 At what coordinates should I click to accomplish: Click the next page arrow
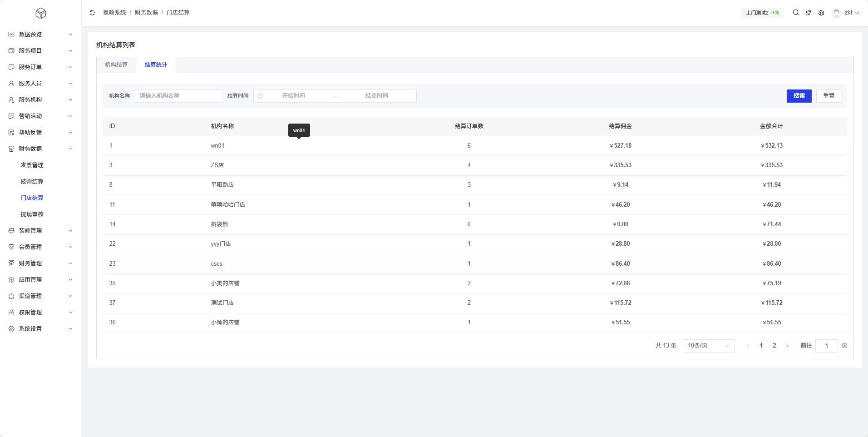(787, 346)
